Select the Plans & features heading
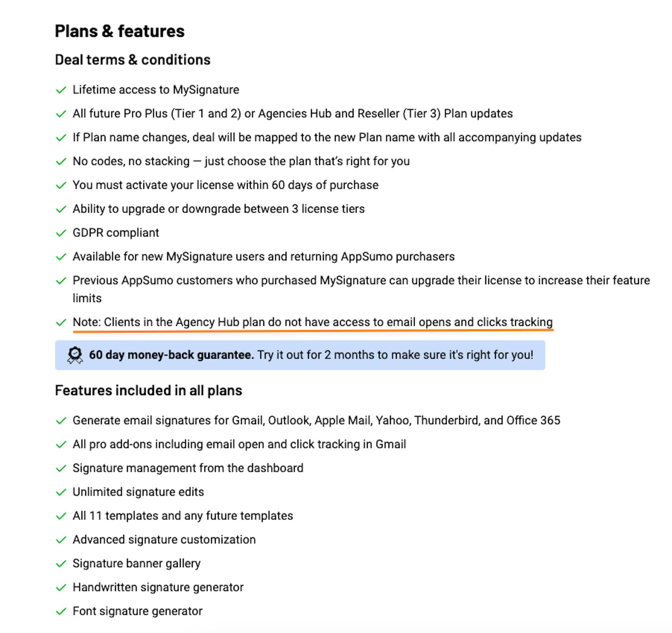This screenshot has height=633, width=672. (x=120, y=31)
